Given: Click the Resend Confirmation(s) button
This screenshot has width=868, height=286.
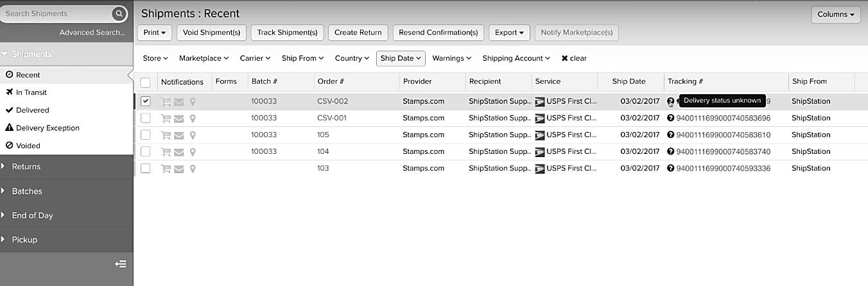Looking at the screenshot, I should 438,32.
